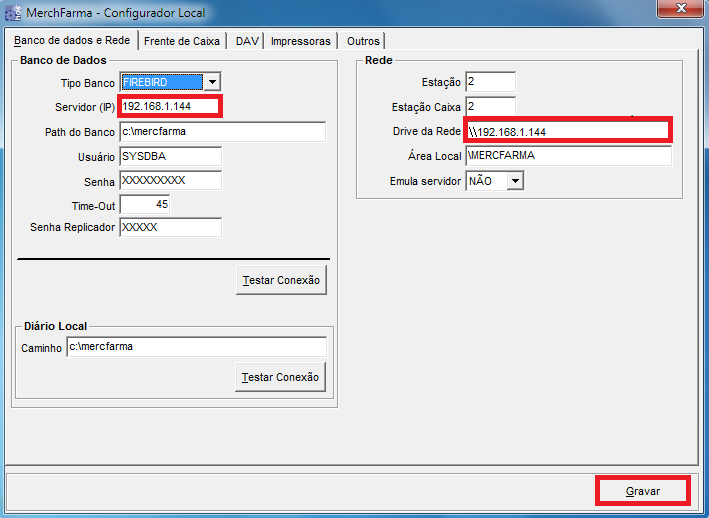Click the Path do Banco field
Screen dimensions: 709x518
coord(222,132)
